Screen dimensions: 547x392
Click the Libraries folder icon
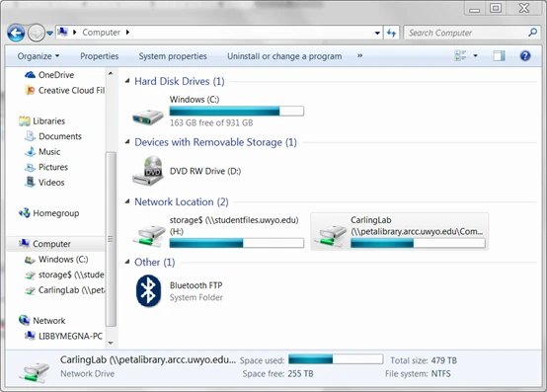[x=25, y=121]
